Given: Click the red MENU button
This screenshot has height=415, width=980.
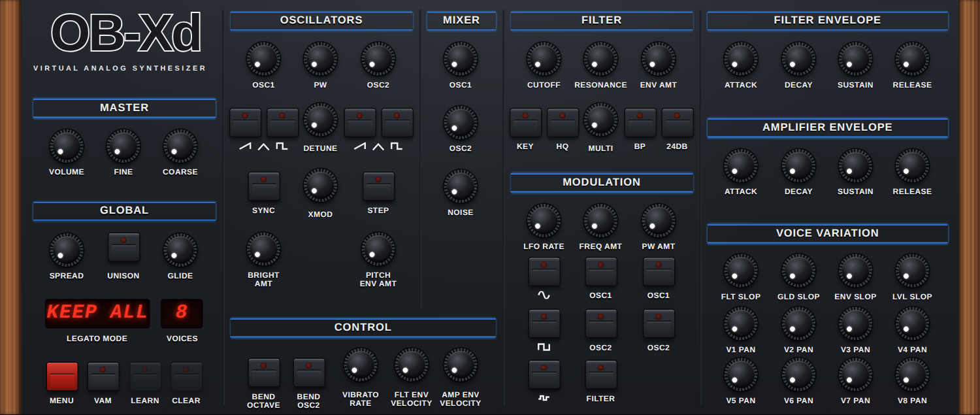Looking at the screenshot, I should tap(62, 376).
